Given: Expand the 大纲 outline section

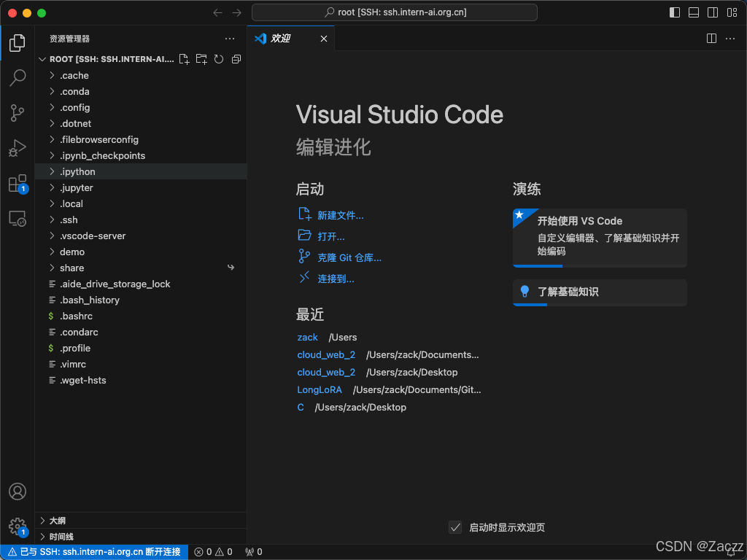Looking at the screenshot, I should point(141,521).
